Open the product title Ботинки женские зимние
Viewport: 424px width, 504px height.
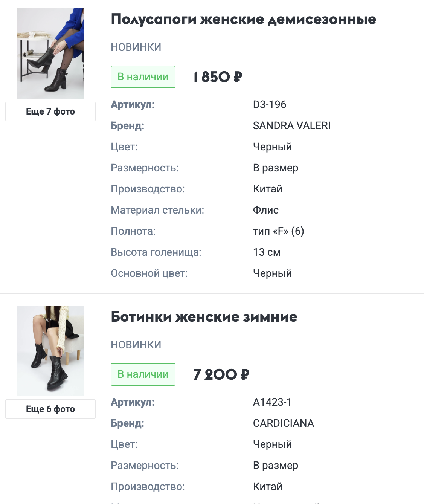click(203, 317)
